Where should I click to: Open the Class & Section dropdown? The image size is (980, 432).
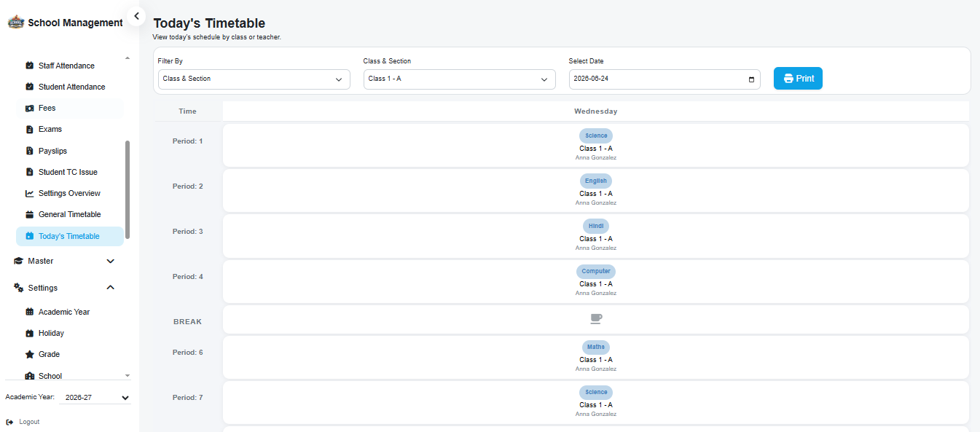[x=460, y=79]
